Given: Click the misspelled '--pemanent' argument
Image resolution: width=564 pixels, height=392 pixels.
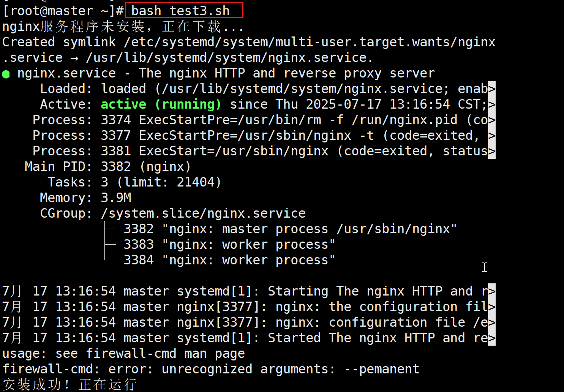Looking at the screenshot, I should coord(382,369).
